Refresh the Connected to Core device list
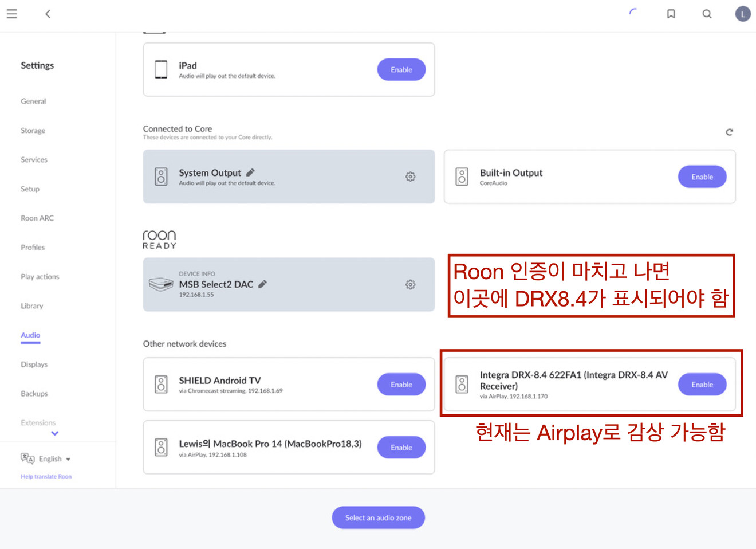This screenshot has width=756, height=549. coord(730,132)
